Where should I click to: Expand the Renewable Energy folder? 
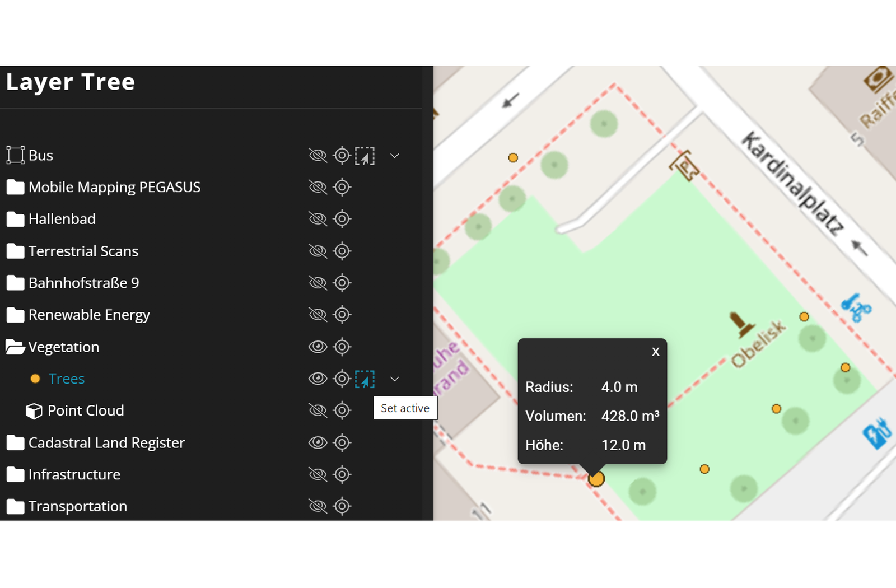tap(15, 315)
